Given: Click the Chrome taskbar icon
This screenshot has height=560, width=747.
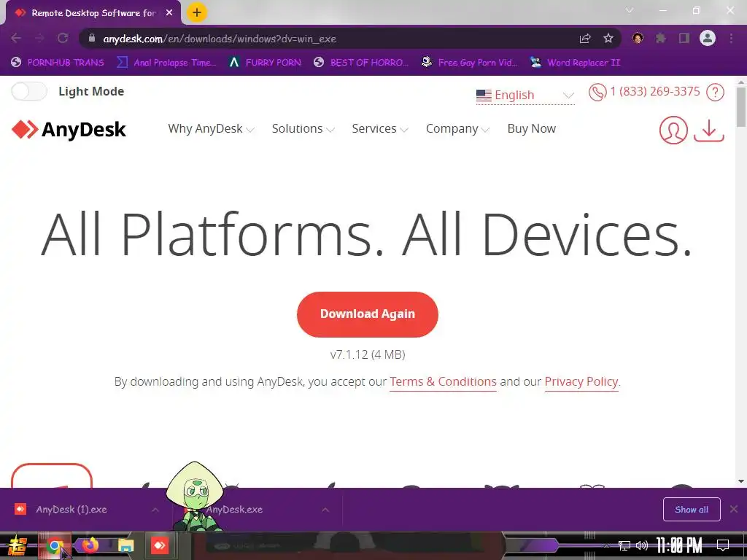Looking at the screenshot, I should tap(54, 545).
